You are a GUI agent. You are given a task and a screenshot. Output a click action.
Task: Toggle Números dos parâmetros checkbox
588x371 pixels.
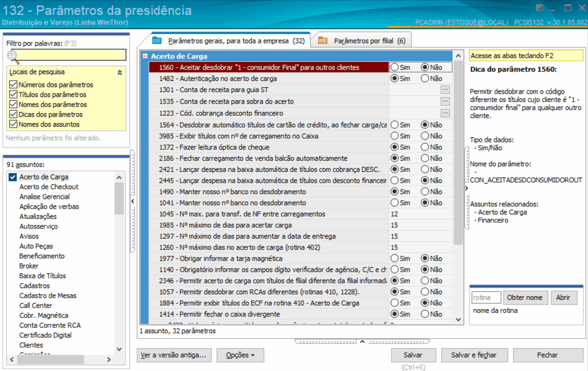(x=13, y=85)
